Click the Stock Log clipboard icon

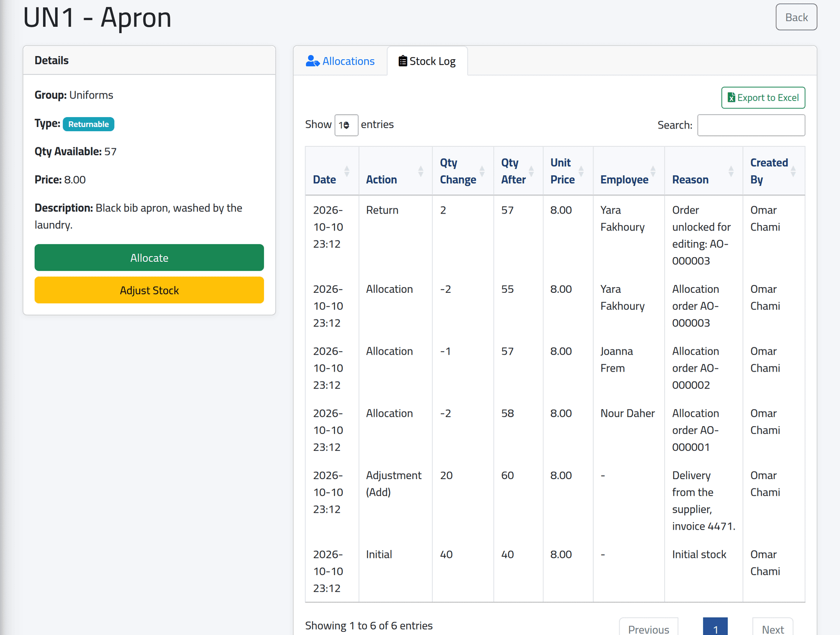[403, 61]
